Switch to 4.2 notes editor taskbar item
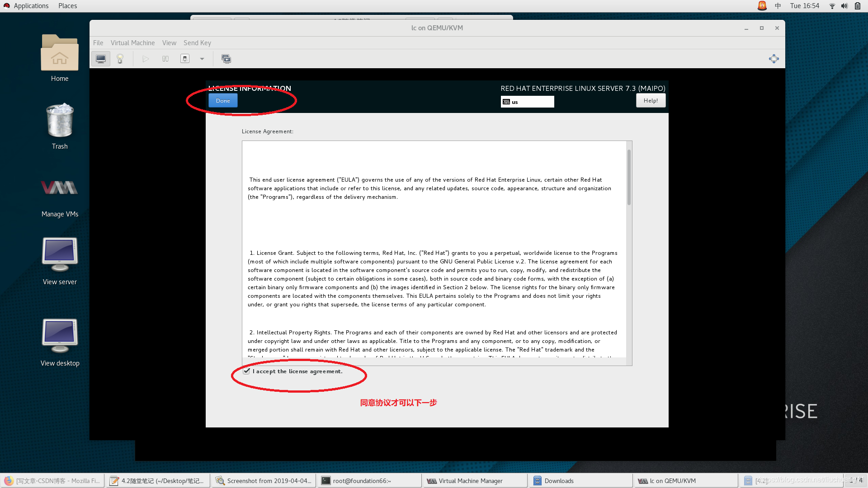The width and height of the screenshot is (868, 488). [158, 481]
